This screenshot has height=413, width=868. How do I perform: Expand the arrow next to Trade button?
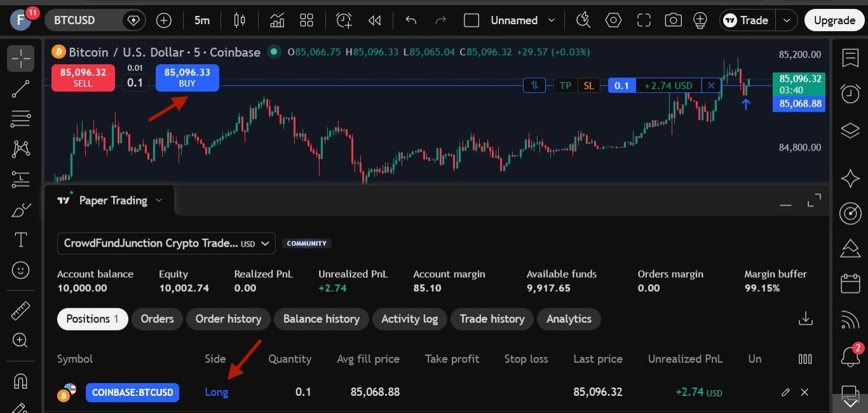pyautogui.click(x=787, y=20)
